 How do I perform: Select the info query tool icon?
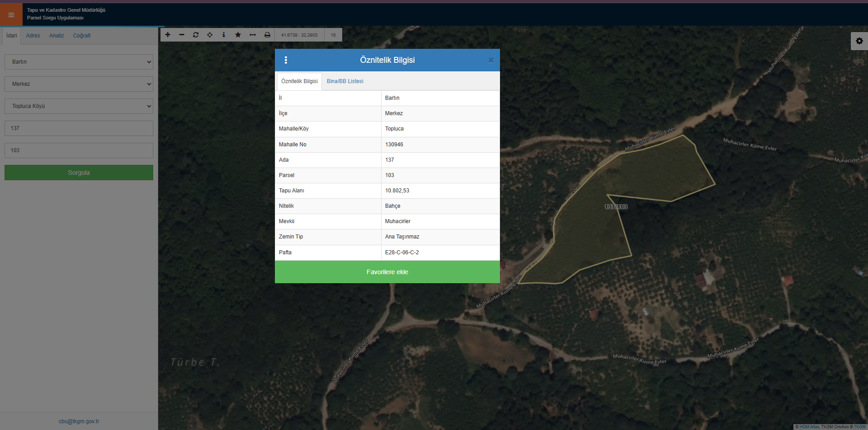224,35
